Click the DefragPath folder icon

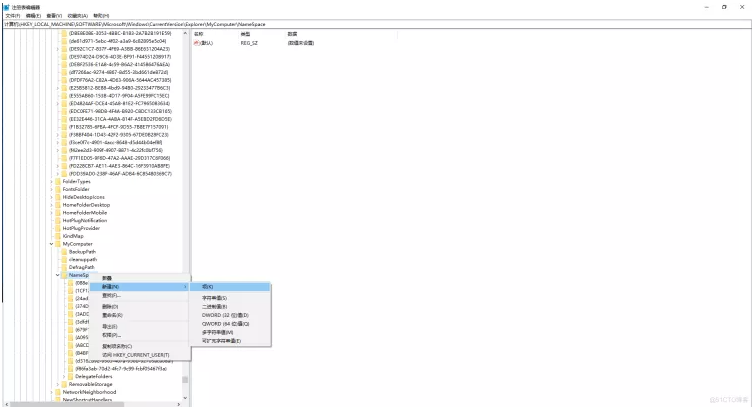64,267
